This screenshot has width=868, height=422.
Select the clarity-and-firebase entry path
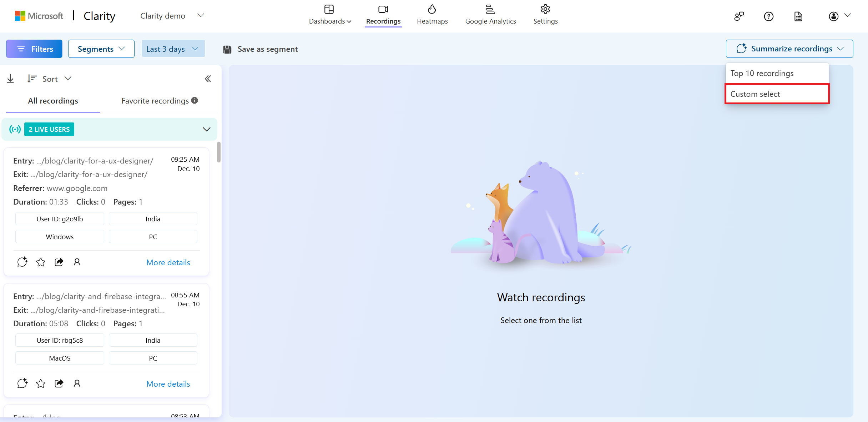(x=101, y=296)
